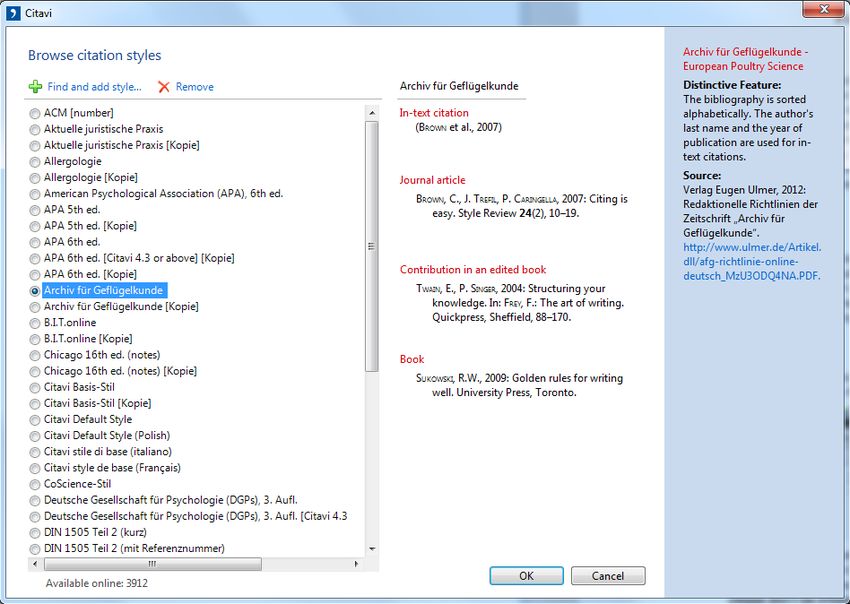Screen dimensions: 850x604
Task: Click the style list scroll up arrow
Action: (372, 113)
